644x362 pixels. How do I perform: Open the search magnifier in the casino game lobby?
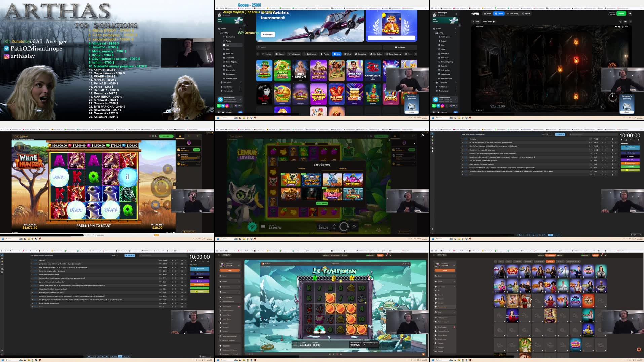pyautogui.click(x=258, y=47)
